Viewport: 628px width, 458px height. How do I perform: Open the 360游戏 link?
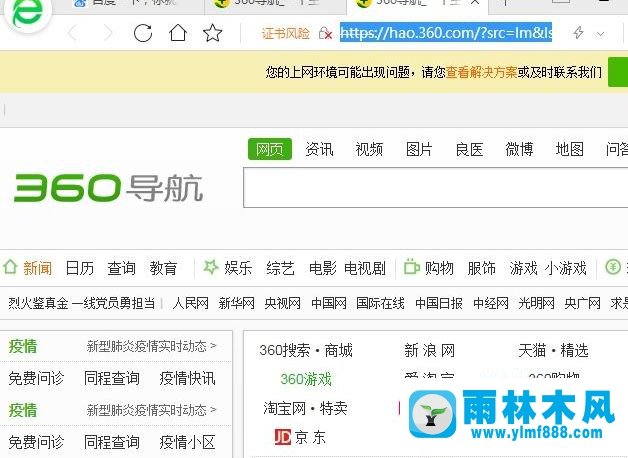pyautogui.click(x=306, y=379)
